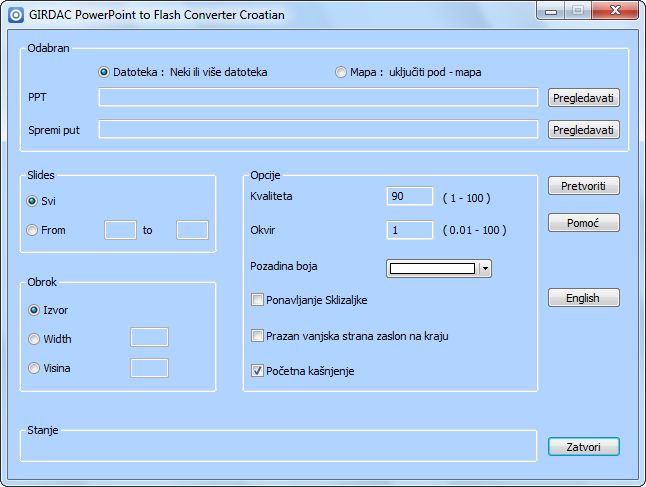The width and height of the screenshot is (646, 487).
Task: Click the white Pozadina boja color swatch
Action: (432, 269)
